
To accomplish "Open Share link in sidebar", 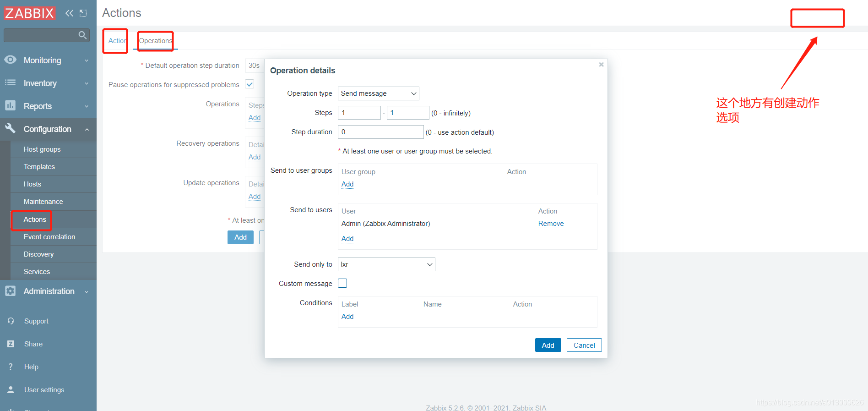I will tap(33, 344).
